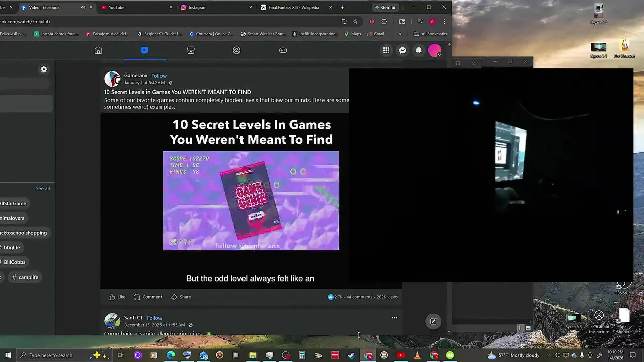Open the January 1 at 8:42 AM timestamp
The height and width of the screenshot is (362, 644).
pyautogui.click(x=144, y=83)
